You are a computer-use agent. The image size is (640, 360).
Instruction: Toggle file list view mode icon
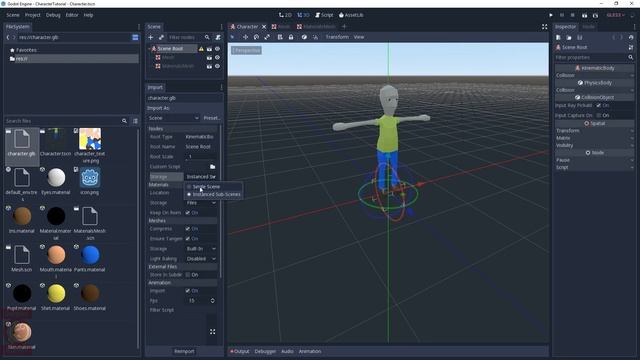pos(135,121)
